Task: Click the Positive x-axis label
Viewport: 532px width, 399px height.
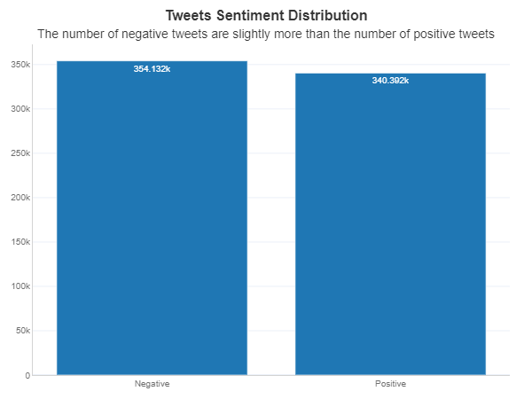Action: [390, 384]
